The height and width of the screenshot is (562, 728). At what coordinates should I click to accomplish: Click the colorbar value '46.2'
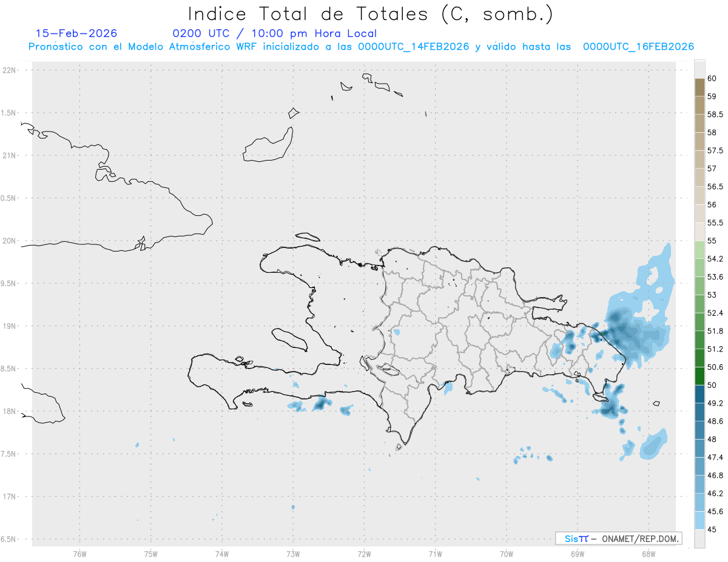pyautogui.click(x=715, y=493)
